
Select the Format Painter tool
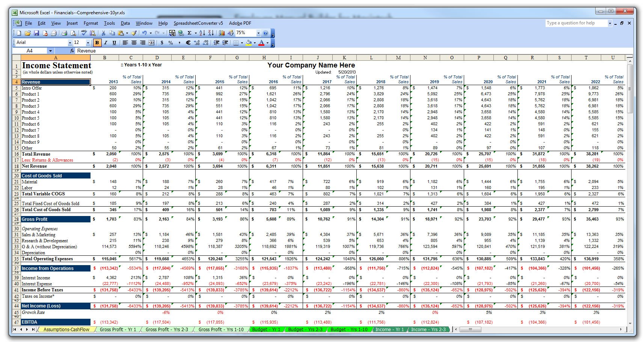pyautogui.click(x=134, y=33)
